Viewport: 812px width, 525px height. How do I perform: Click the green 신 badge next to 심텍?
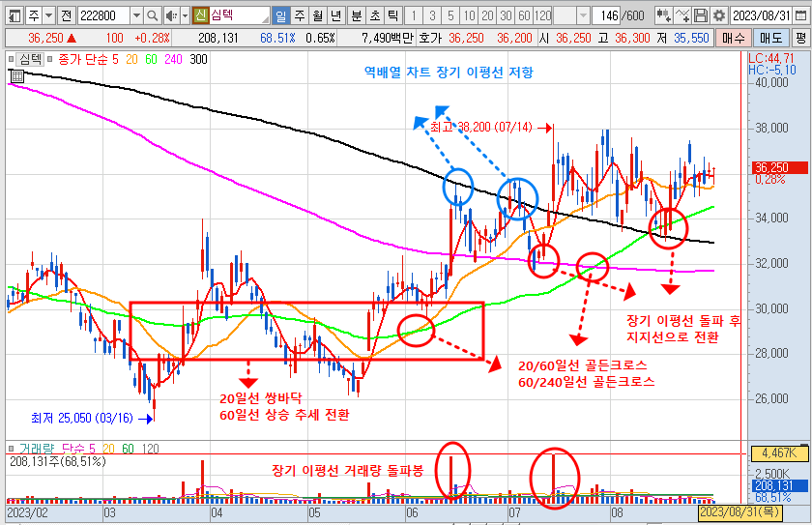200,15
